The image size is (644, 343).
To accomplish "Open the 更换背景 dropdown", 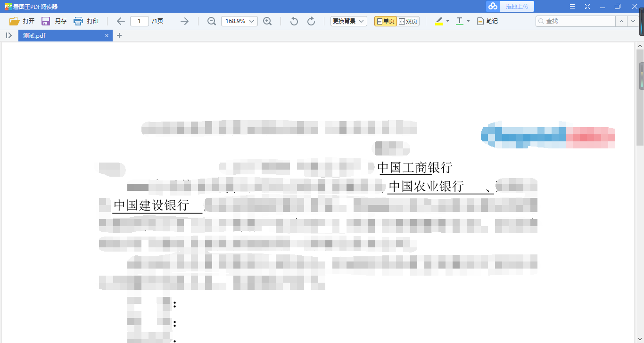I will click(x=348, y=21).
